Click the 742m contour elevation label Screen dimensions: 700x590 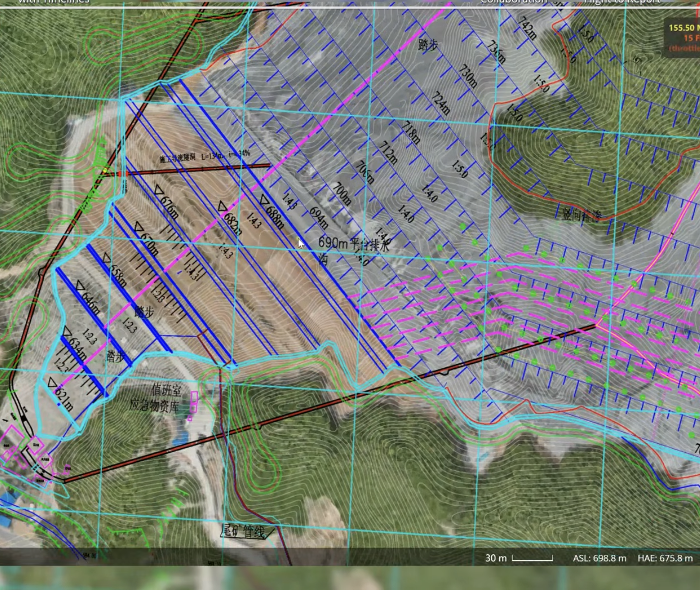click(527, 27)
